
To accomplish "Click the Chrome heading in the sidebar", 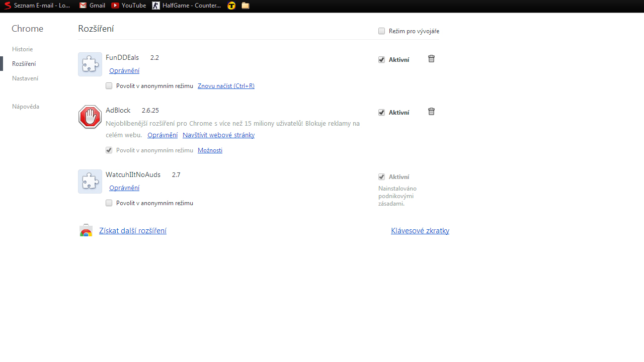I will click(x=27, y=29).
